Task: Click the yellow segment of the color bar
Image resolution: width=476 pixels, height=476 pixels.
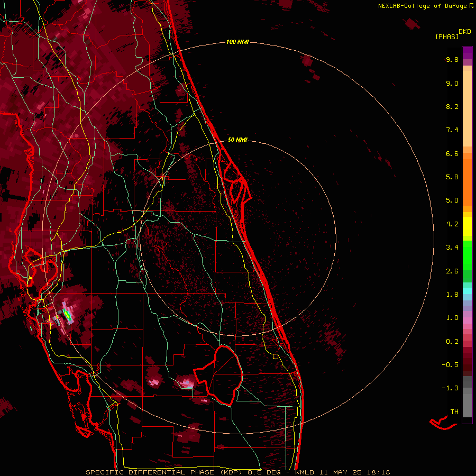Action: pyautogui.click(x=467, y=226)
